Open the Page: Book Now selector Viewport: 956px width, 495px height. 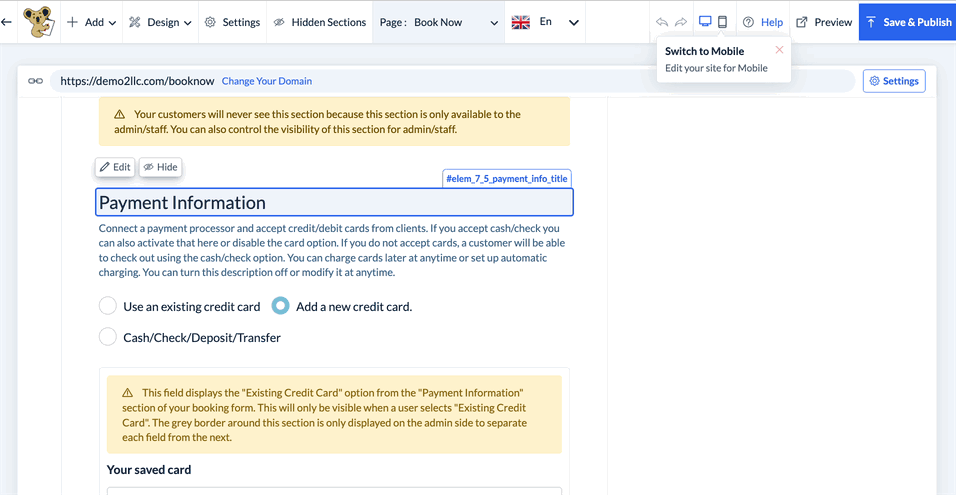click(x=438, y=22)
